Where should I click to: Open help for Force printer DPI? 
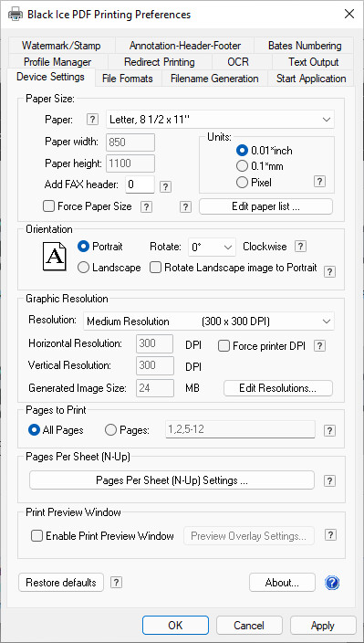(x=320, y=346)
